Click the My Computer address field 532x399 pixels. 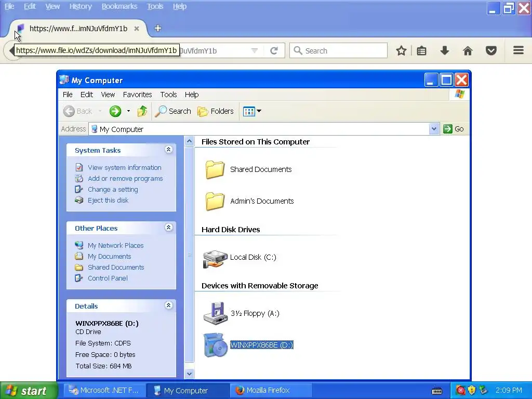point(260,129)
